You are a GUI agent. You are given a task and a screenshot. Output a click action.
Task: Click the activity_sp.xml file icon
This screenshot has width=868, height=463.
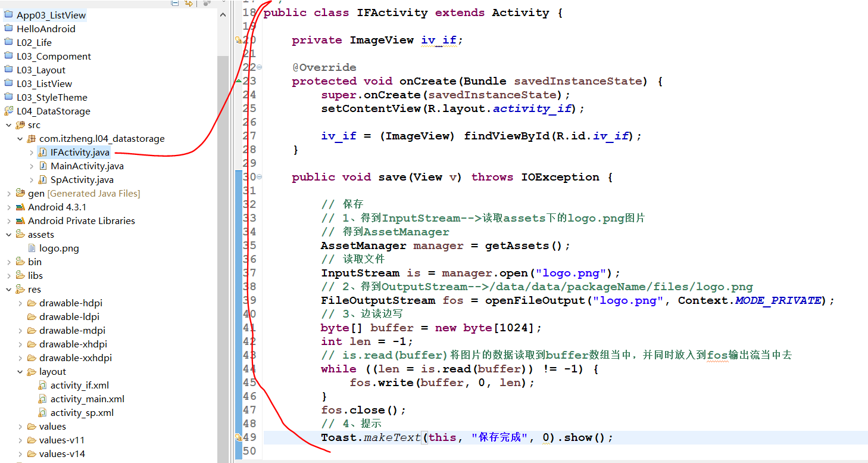[43, 412]
